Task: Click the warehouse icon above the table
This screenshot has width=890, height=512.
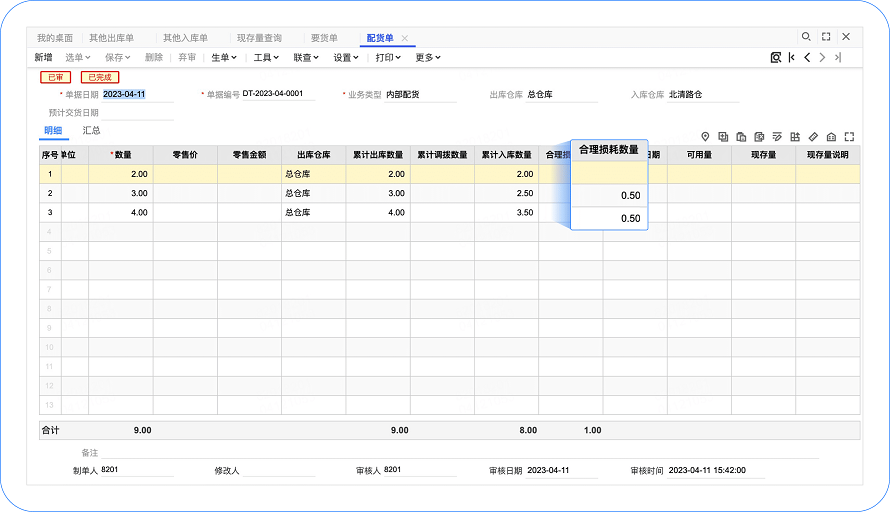Action: (831, 136)
